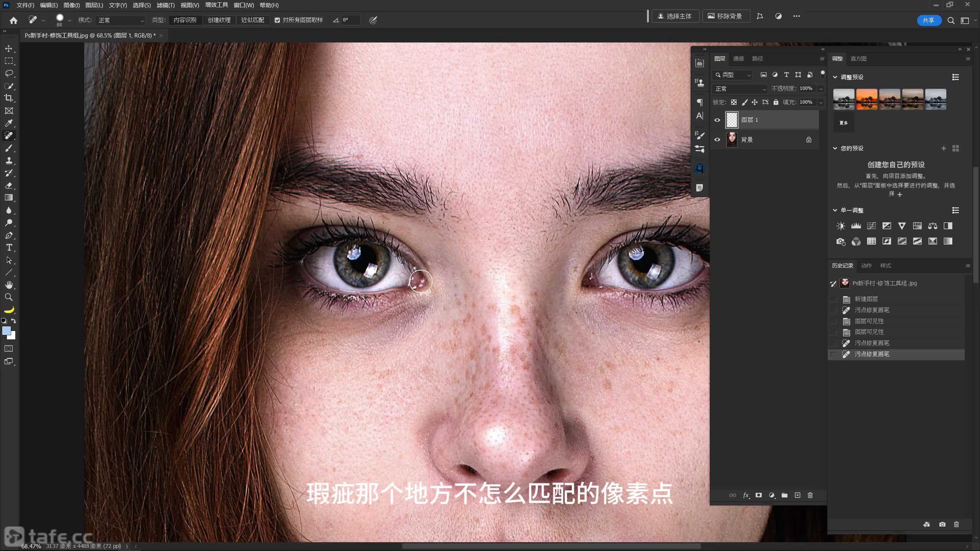Screen dimensions: 980x551
Task: Add a layer mask from Layers panel bottom
Action: click(x=758, y=495)
